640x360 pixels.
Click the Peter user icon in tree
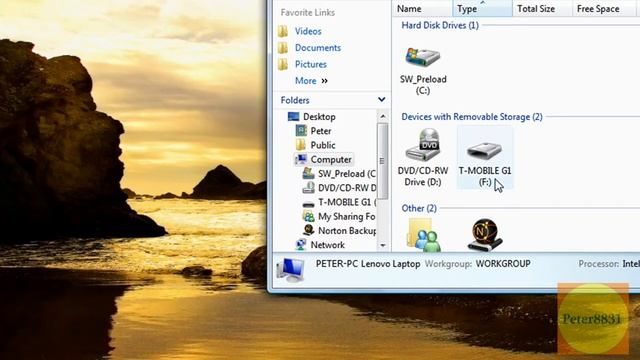click(x=301, y=131)
